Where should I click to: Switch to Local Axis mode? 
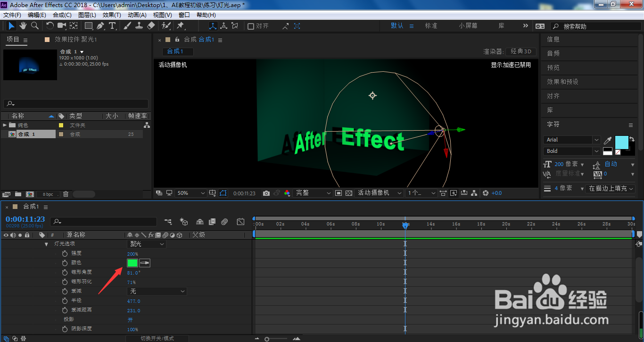[x=213, y=26]
